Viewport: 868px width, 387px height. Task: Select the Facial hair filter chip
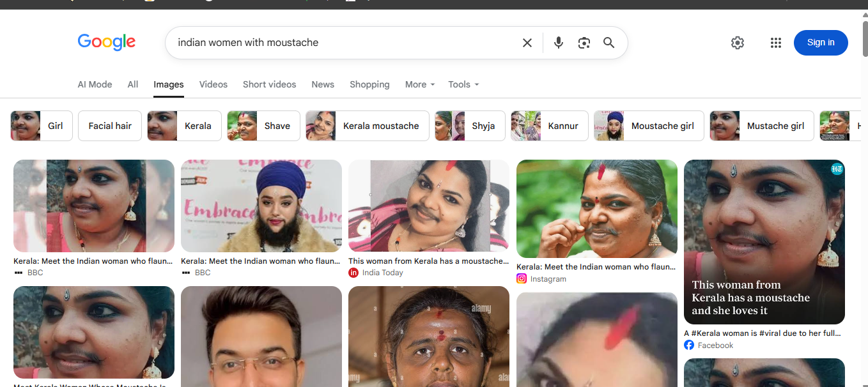tap(110, 126)
